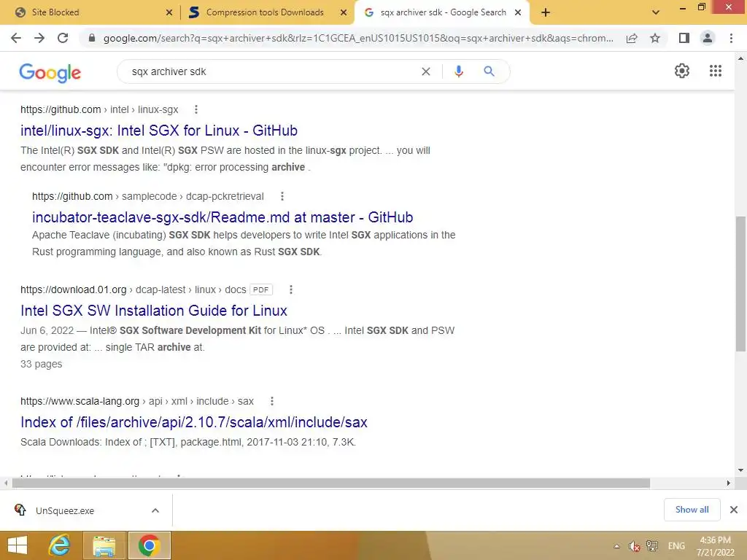Screen dimensions: 747x560
Task: Click the Google search input field
Action: click(271, 71)
